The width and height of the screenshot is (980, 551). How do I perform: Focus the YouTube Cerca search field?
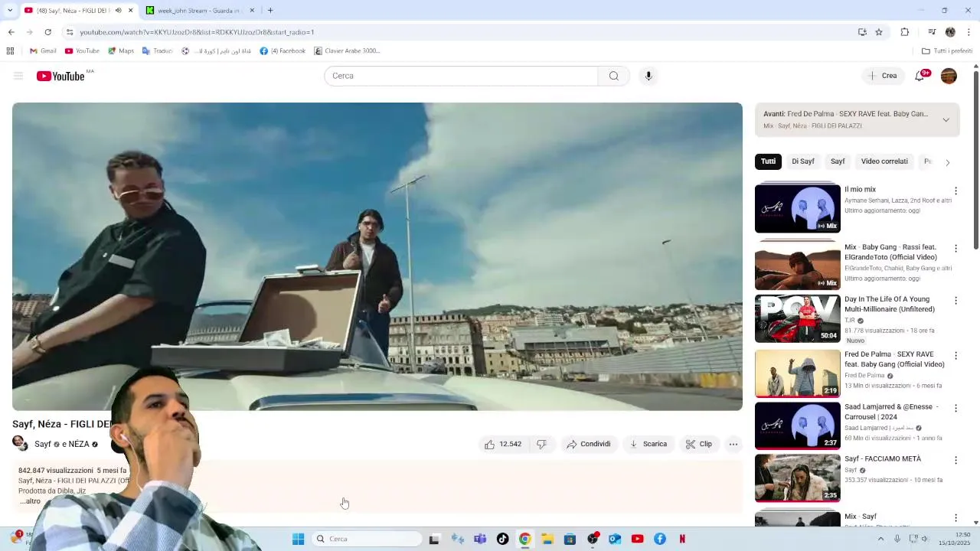point(461,76)
